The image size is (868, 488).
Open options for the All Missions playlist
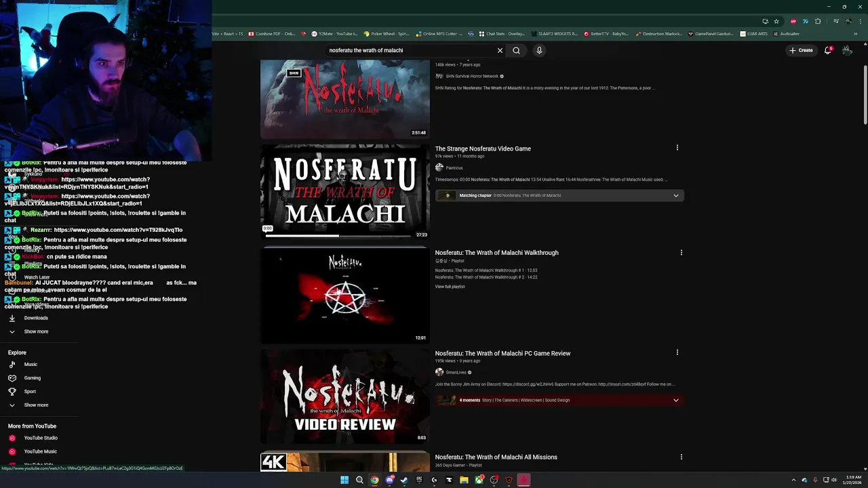[681, 457]
